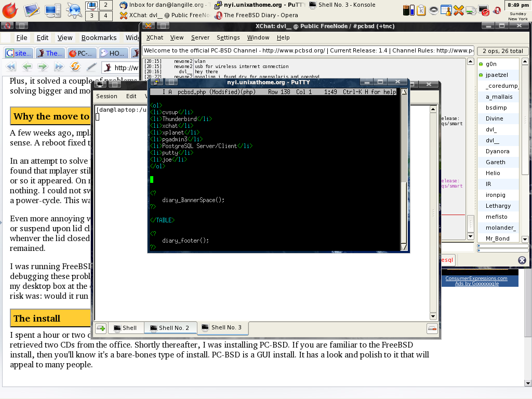The height and width of the screenshot is (399, 532).
Task: Select user Mr_Bond in the user list
Action: tap(498, 238)
